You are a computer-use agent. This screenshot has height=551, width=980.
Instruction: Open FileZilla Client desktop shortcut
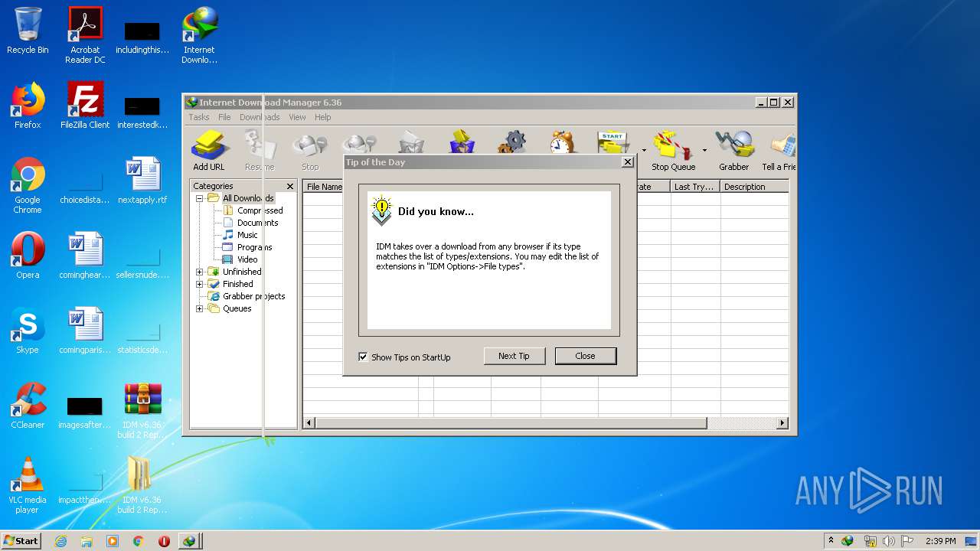(85, 106)
